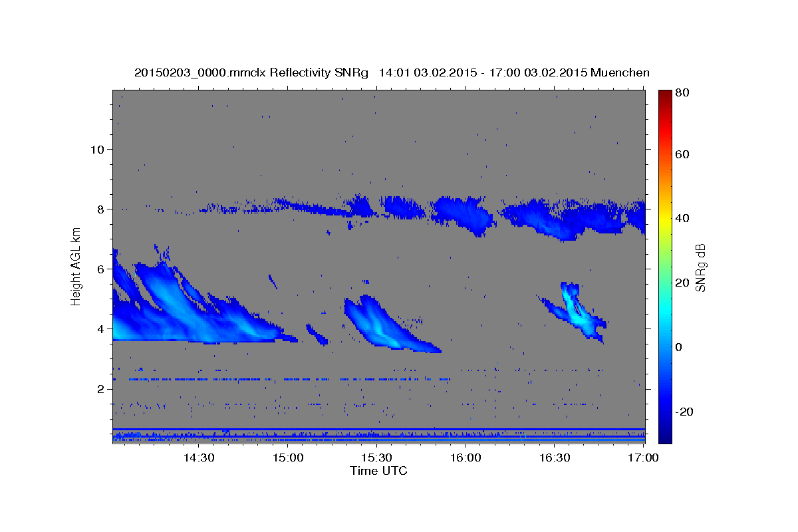Image resolution: width=798 pixels, height=532 pixels.
Task: Click the 14:30 time tick label
Action: (x=198, y=458)
